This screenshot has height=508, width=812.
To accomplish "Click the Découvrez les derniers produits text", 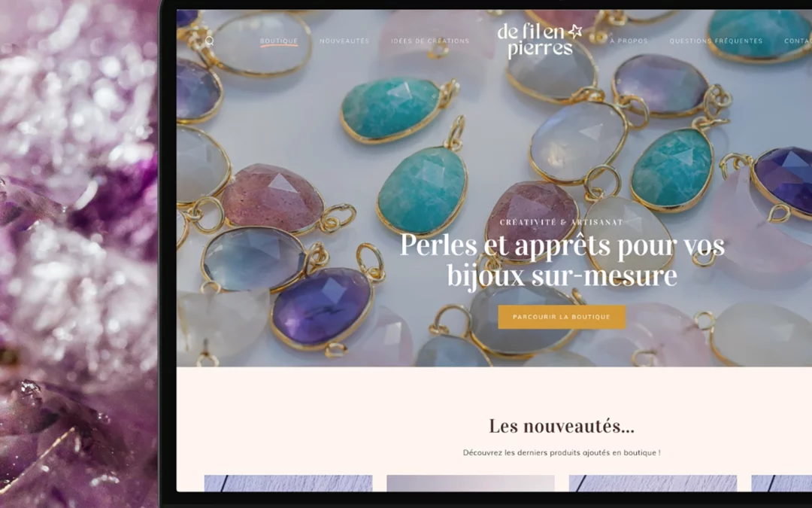I will 562,452.
